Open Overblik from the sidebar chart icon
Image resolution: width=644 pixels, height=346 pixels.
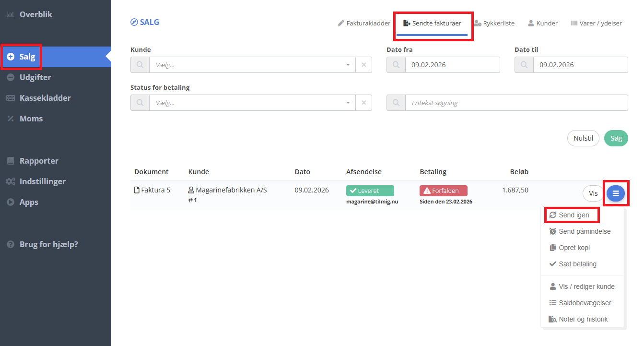[10, 14]
